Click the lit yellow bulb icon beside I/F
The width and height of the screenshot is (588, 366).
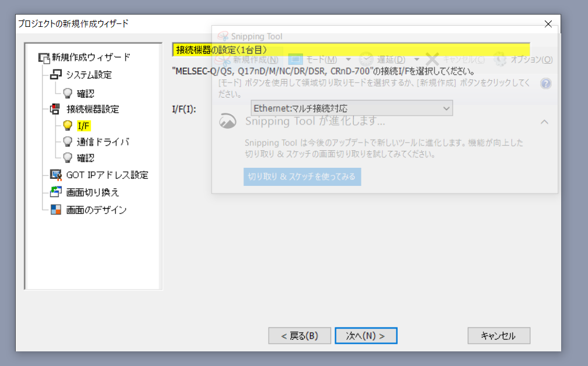pos(68,125)
